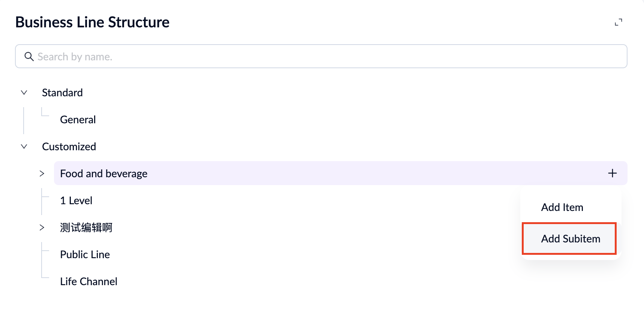Select the General business line

click(x=78, y=119)
